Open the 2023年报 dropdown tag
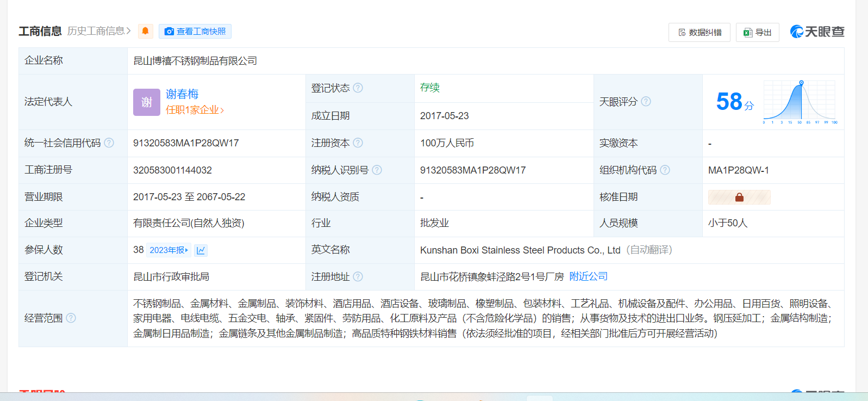 [169, 250]
